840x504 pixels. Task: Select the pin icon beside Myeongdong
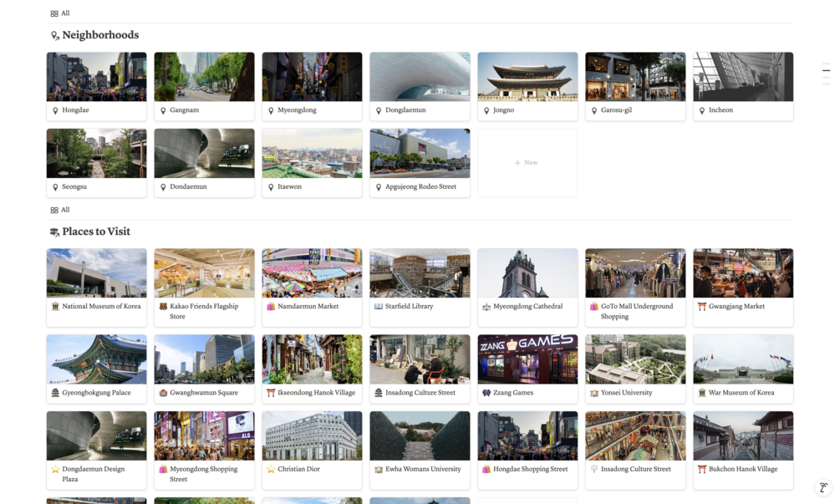coord(271,110)
